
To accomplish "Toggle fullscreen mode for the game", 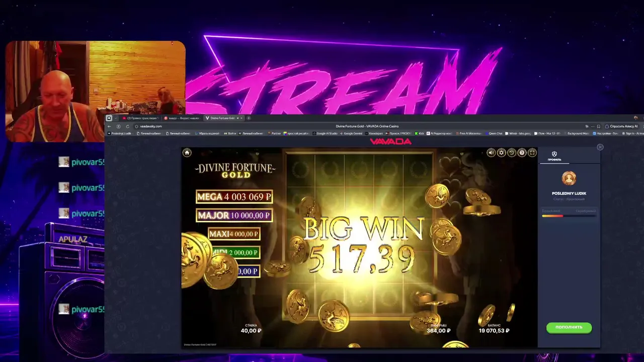I will tap(532, 153).
